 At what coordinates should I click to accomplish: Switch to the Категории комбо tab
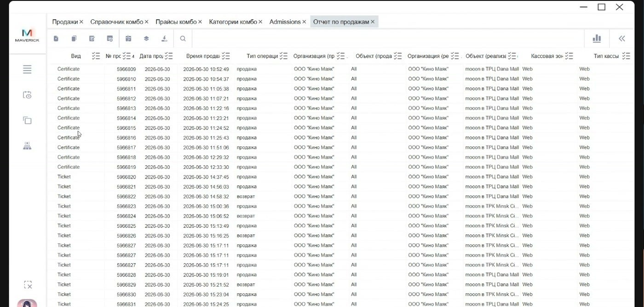[233, 22]
